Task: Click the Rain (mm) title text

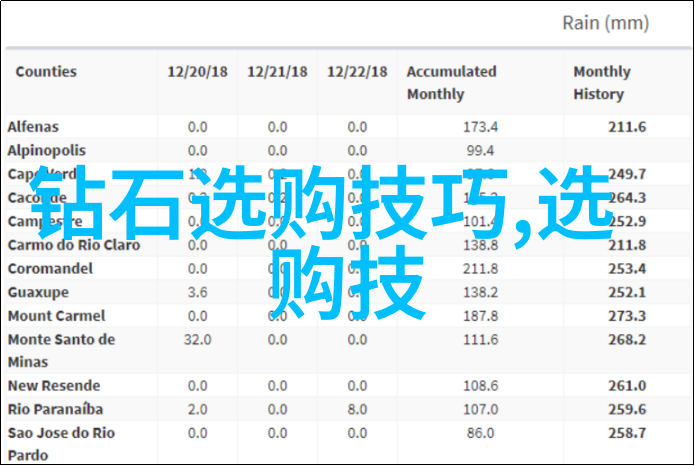Action: point(605,23)
